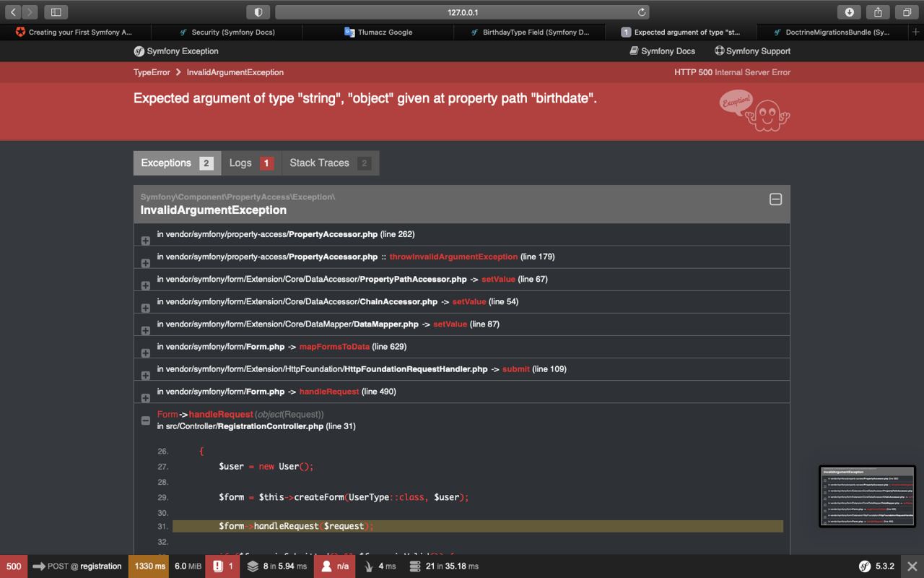Click the exception message heading
Viewport: 924px width, 578px height.
[365, 98]
